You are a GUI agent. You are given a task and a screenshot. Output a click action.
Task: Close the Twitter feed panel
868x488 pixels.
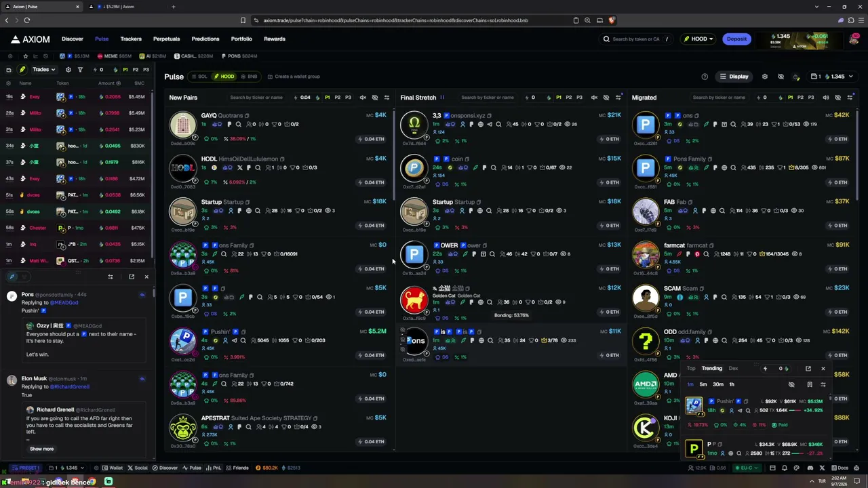146,277
